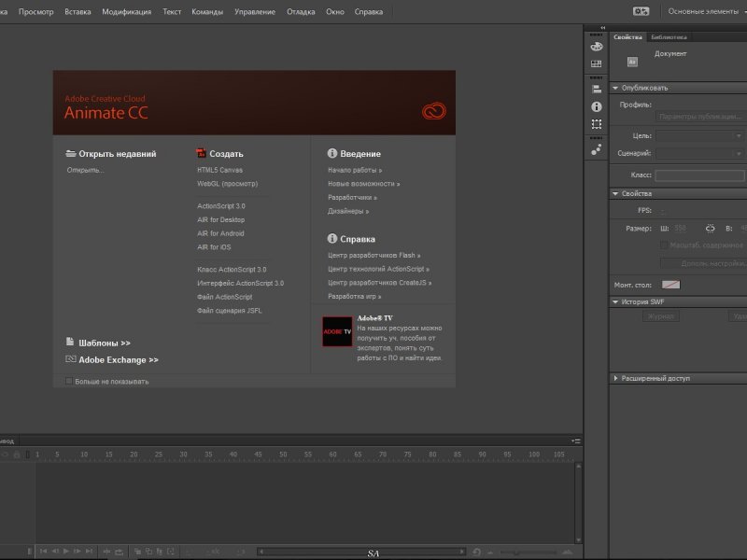
Task: Step forward one frame in the timeline
Action: pos(78,552)
